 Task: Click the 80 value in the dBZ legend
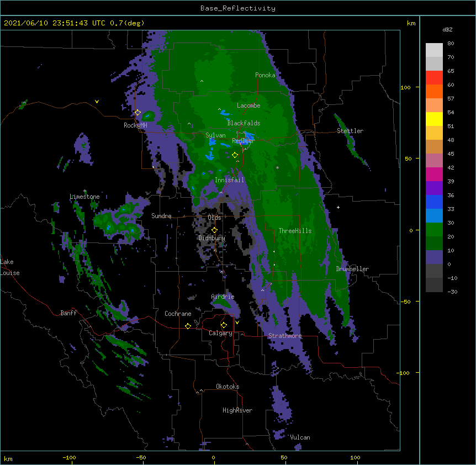[451, 44]
